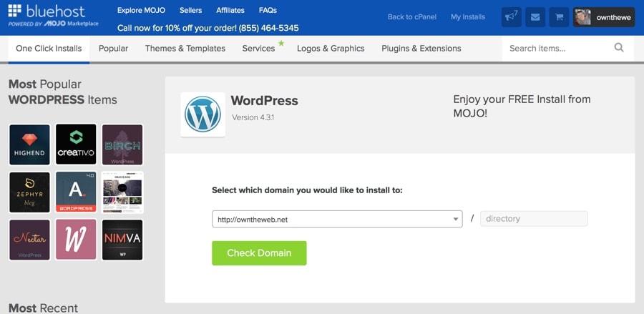Click the Check Domain button
Image resolution: width=644 pixels, height=314 pixels.
click(x=259, y=252)
